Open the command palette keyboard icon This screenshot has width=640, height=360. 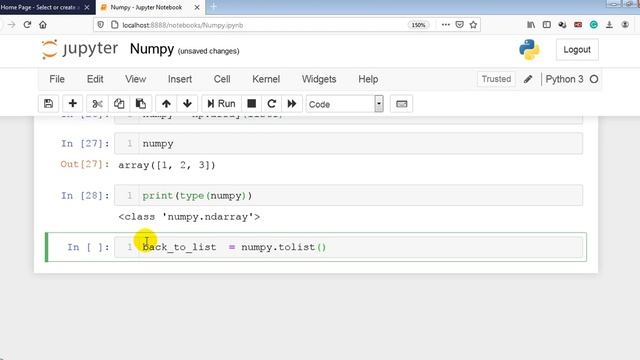tap(402, 104)
